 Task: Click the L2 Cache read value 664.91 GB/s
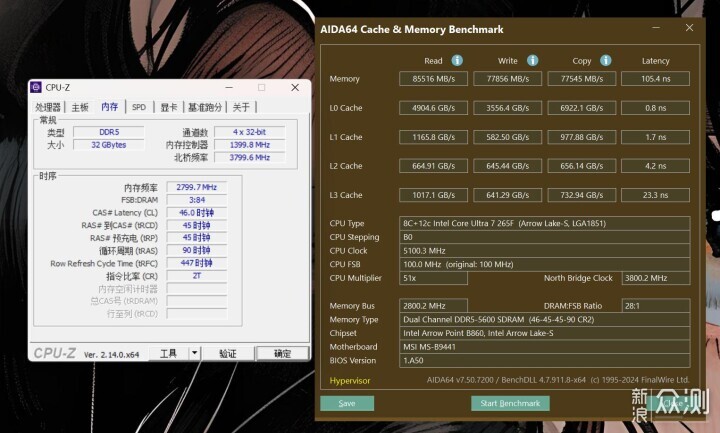433,166
